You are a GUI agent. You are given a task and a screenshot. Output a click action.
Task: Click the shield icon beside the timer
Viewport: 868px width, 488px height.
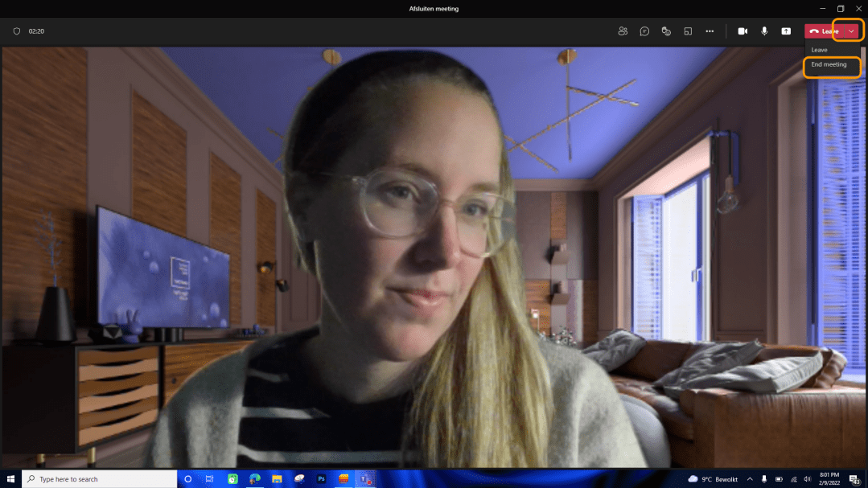point(17,31)
